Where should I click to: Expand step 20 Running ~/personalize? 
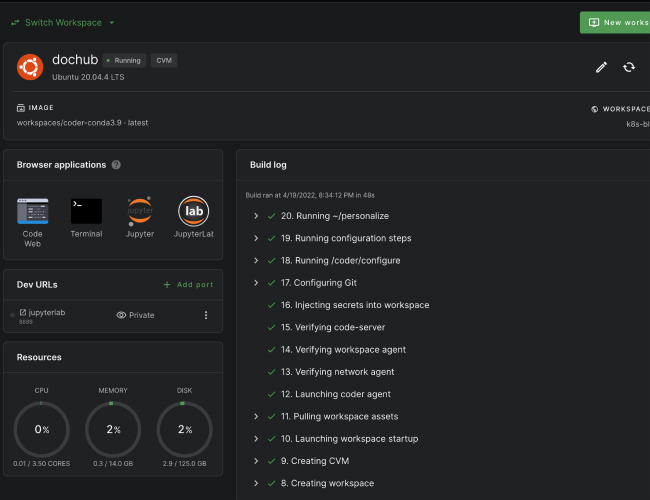pyautogui.click(x=256, y=216)
